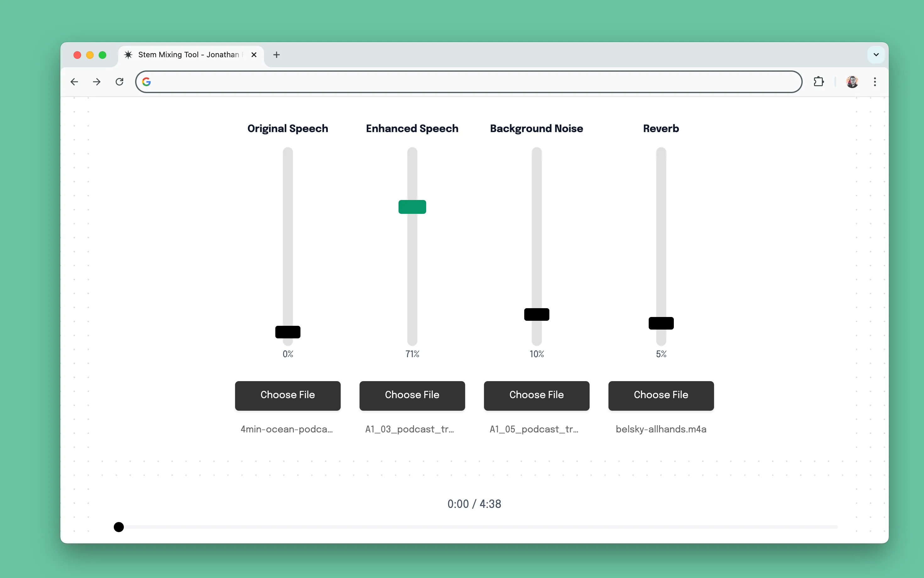
Task: Open a new tab with the plus icon
Action: pos(277,55)
